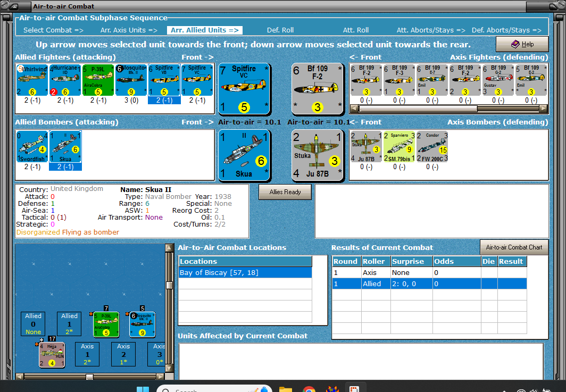566x392 pixels.
Task: Select round 1 Axis results row
Action: coord(429,272)
